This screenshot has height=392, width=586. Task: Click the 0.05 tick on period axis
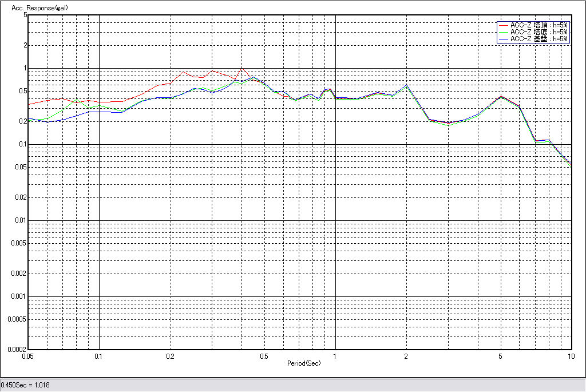27,356
